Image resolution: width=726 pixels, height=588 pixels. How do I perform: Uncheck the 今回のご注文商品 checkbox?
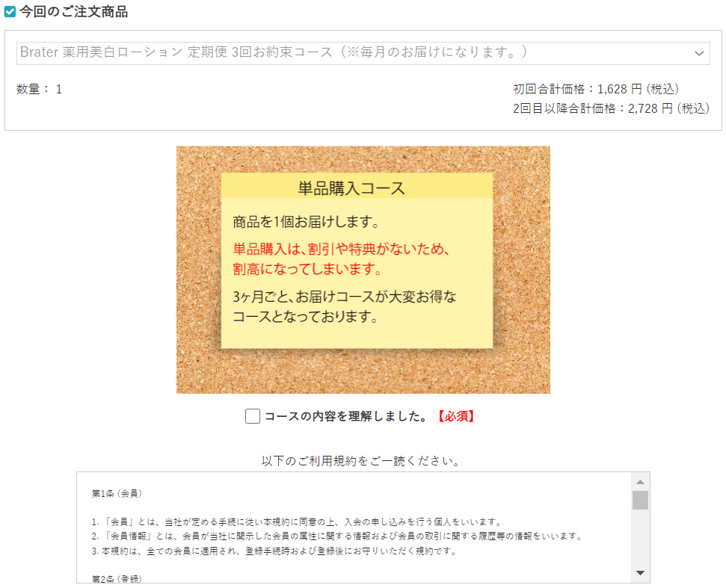10,11
